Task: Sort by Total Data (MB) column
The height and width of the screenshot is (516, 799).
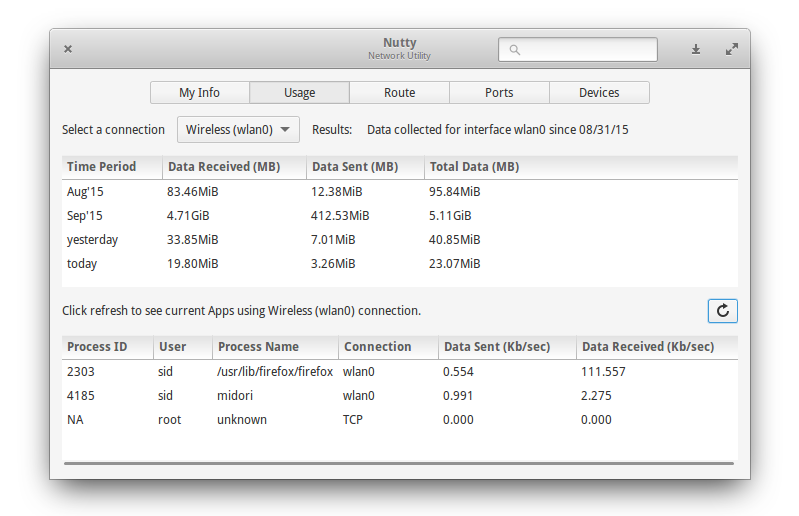Action: coord(581,167)
